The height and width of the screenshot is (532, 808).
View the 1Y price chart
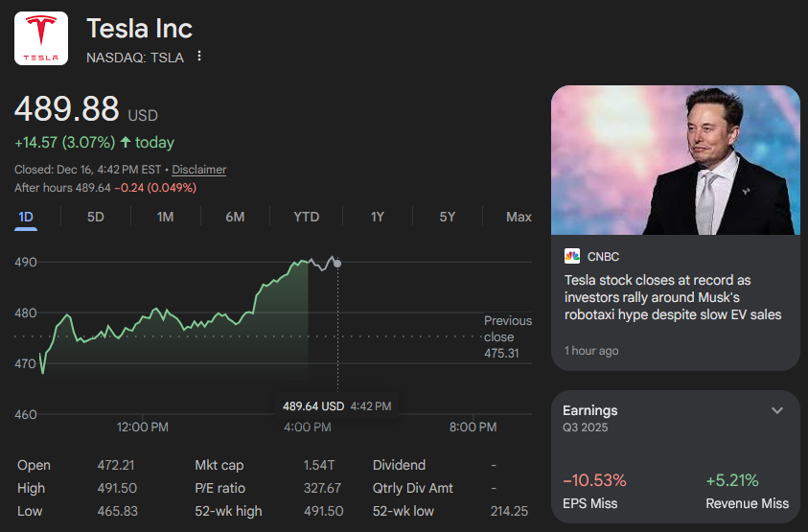(x=378, y=218)
